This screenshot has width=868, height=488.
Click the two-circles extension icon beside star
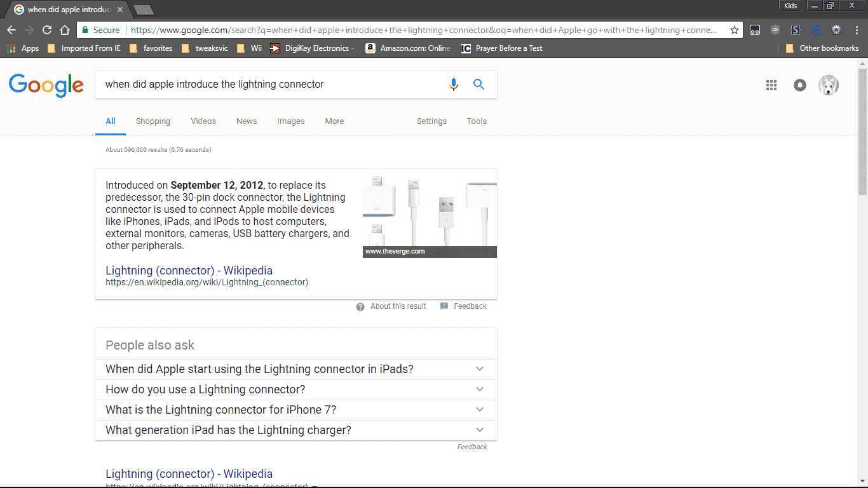point(755,30)
